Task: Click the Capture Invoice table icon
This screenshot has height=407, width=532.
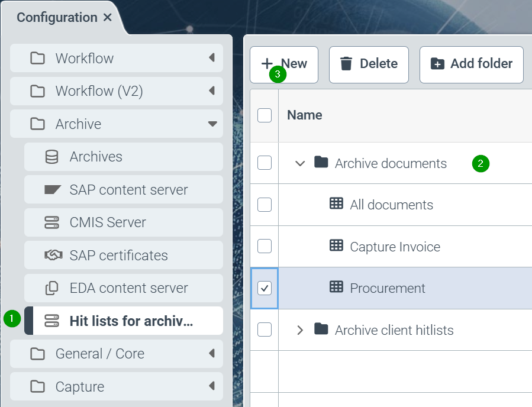Action: 336,246
